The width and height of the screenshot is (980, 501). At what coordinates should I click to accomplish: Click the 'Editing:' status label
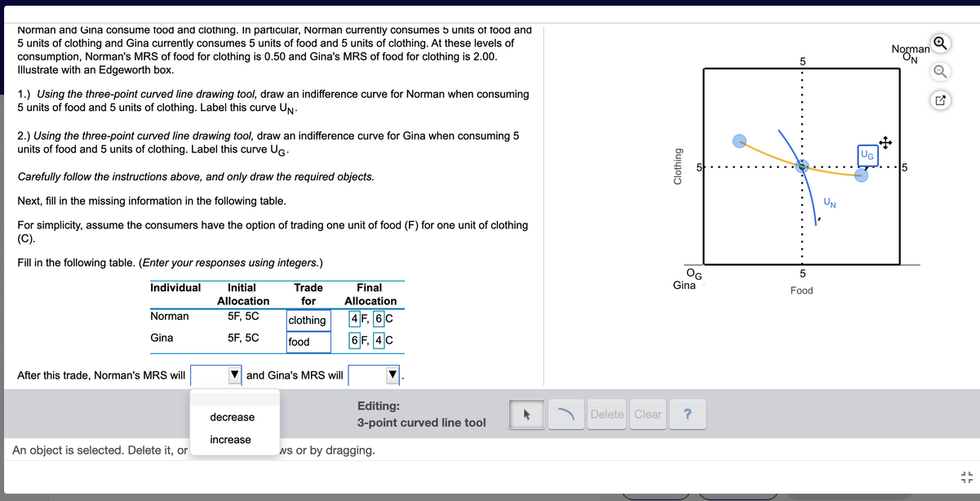click(379, 406)
